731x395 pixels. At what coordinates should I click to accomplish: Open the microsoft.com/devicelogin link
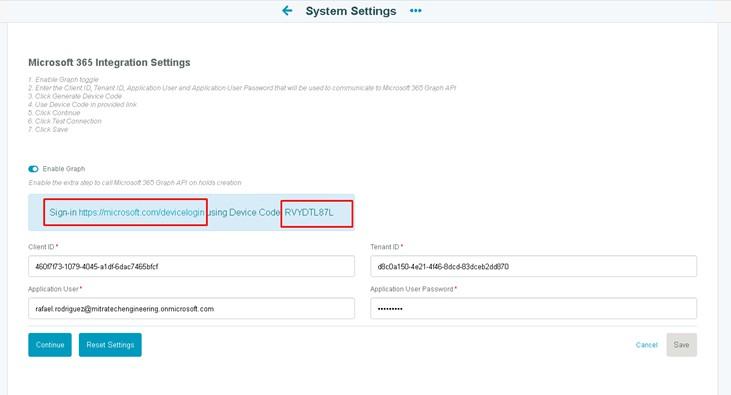pyautogui.click(x=141, y=212)
